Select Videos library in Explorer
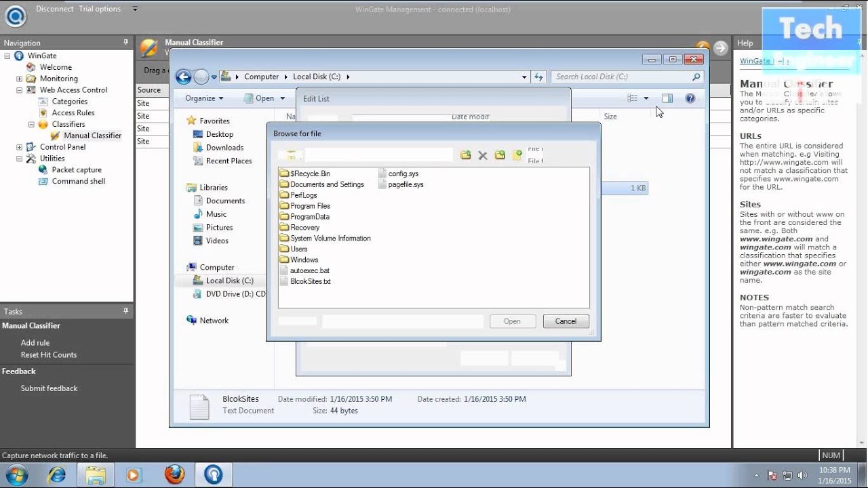 coord(211,241)
